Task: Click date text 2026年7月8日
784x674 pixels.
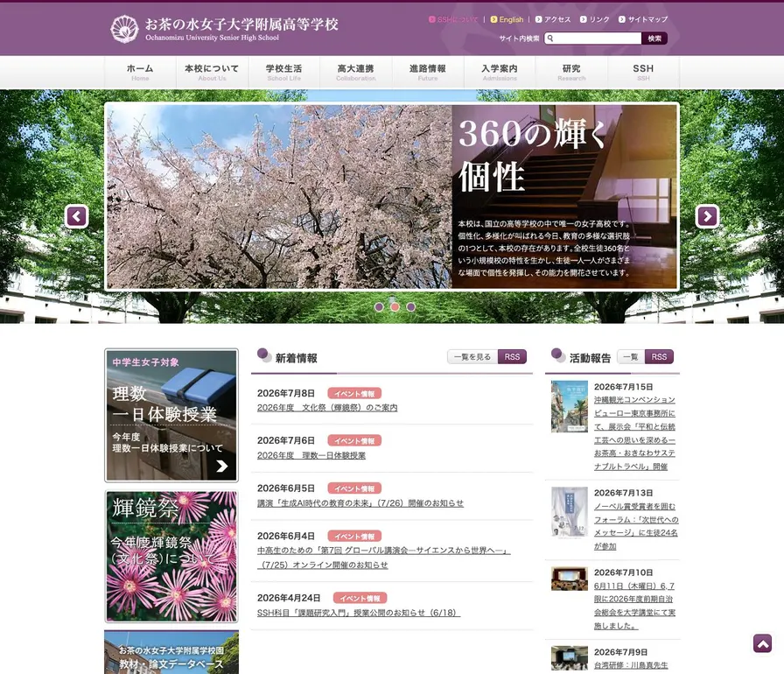Action: [x=286, y=393]
